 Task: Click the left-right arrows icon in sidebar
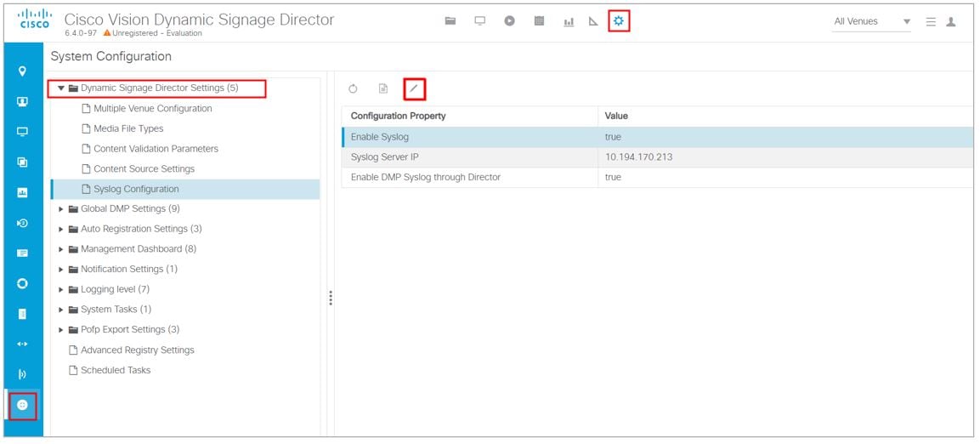point(22,344)
